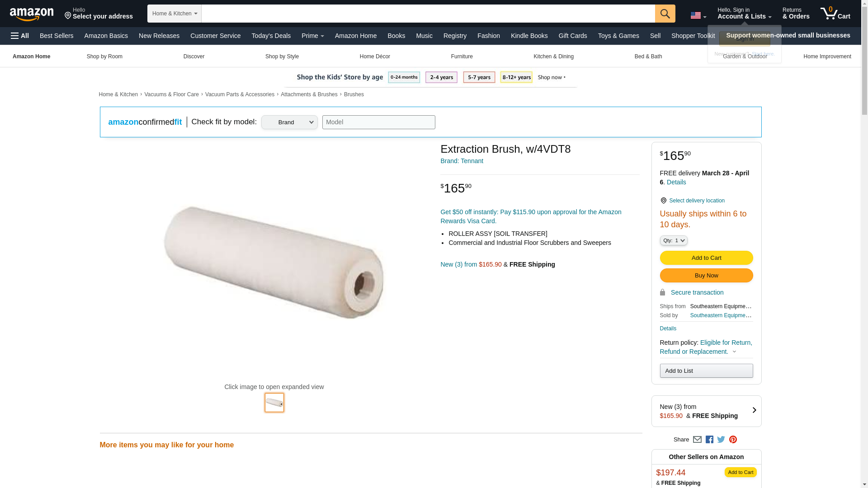The image size is (868, 488).
Task: Click the Buy Now button
Action: point(706,276)
